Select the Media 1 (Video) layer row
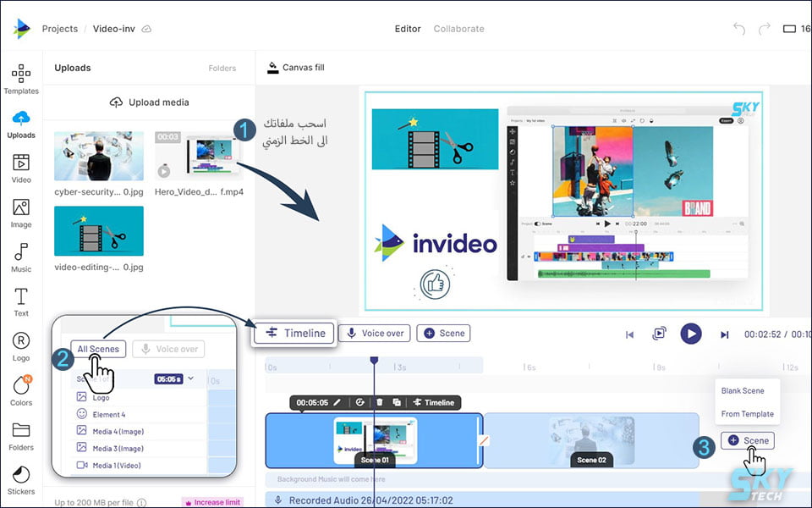812x508 pixels. point(138,465)
